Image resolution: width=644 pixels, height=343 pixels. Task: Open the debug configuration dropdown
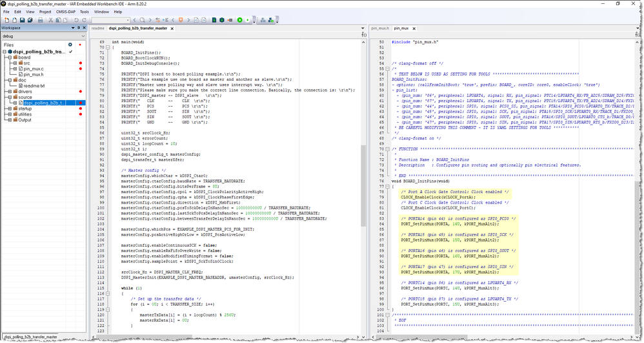[x=81, y=36]
